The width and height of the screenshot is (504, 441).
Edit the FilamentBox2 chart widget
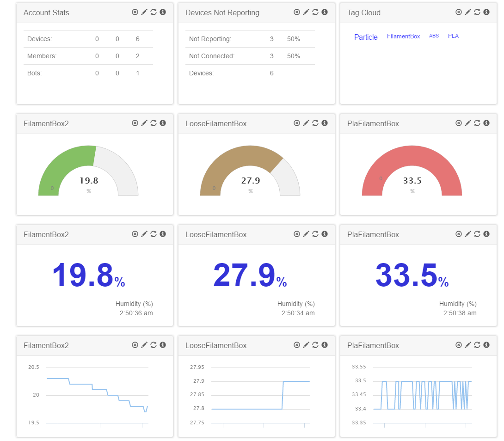click(x=144, y=345)
